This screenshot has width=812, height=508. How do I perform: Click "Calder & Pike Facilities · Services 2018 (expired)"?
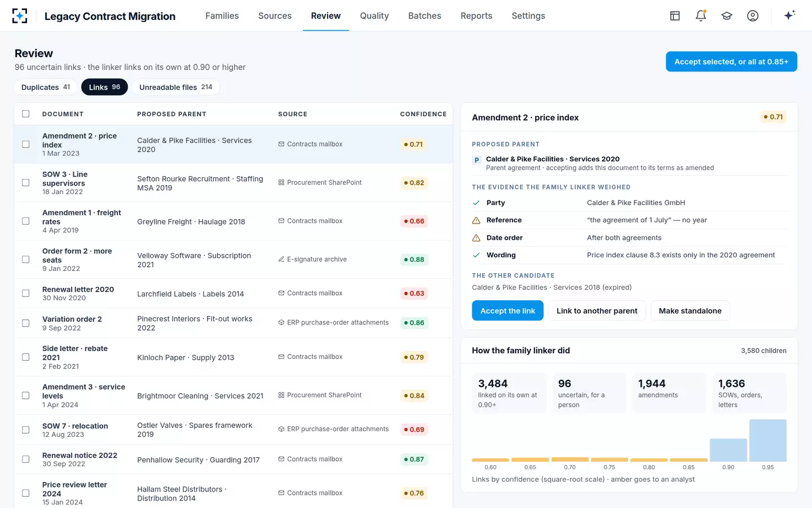551,287
